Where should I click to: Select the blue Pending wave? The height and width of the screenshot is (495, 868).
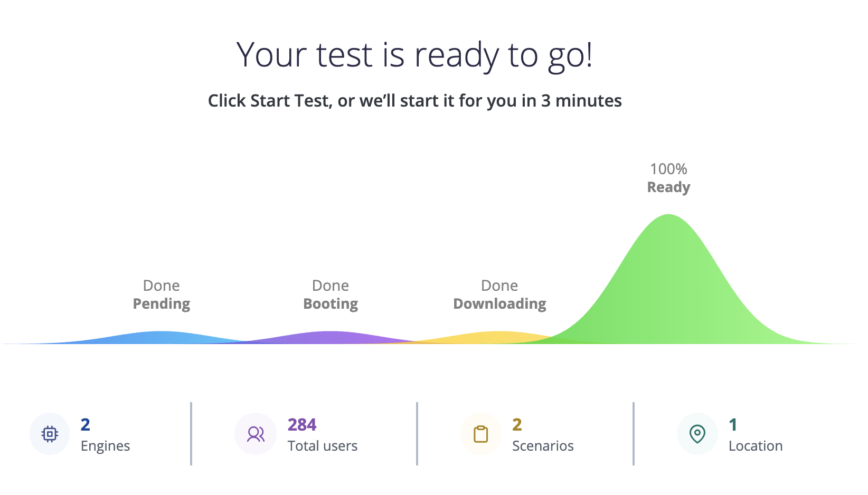163,338
